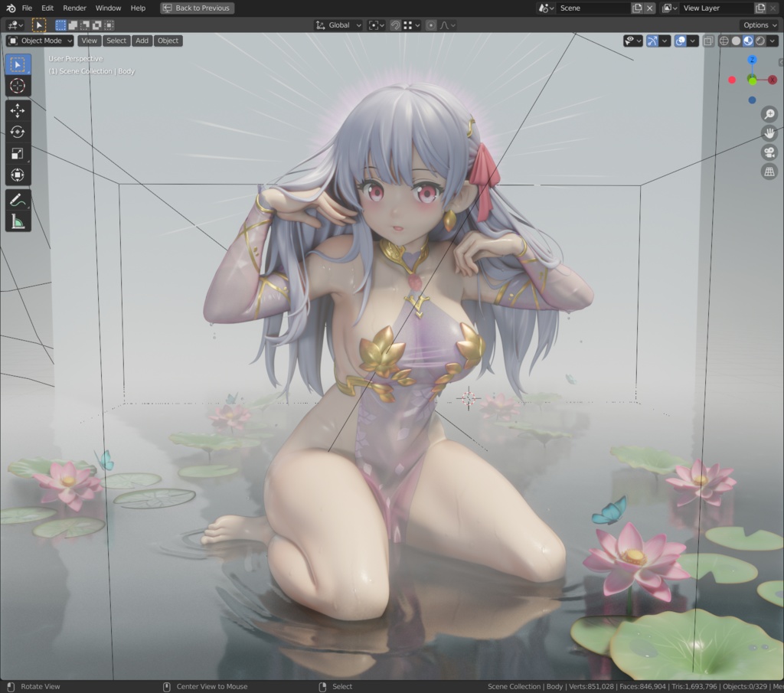The height and width of the screenshot is (693, 784).
Task: Toggle X-Ray mode in the header
Action: [x=707, y=41]
